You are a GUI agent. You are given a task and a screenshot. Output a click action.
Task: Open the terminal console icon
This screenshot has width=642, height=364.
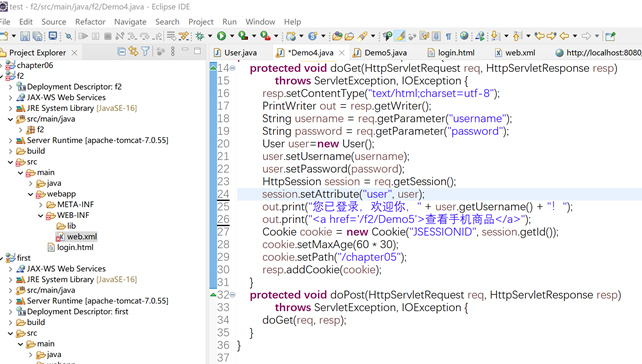[53, 36]
